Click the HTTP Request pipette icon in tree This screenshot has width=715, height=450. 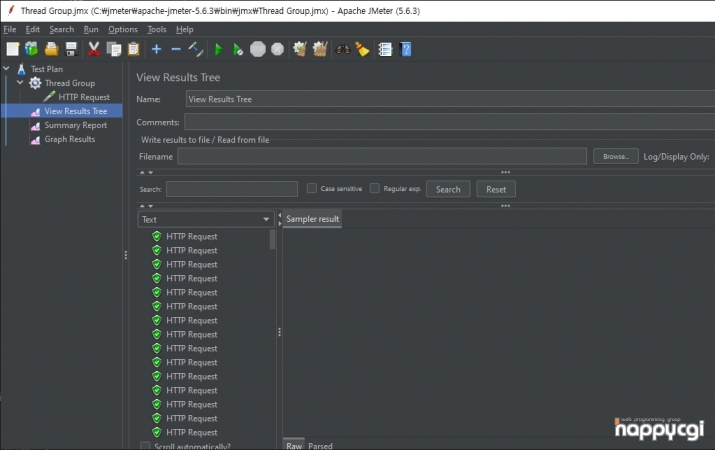click(49, 97)
